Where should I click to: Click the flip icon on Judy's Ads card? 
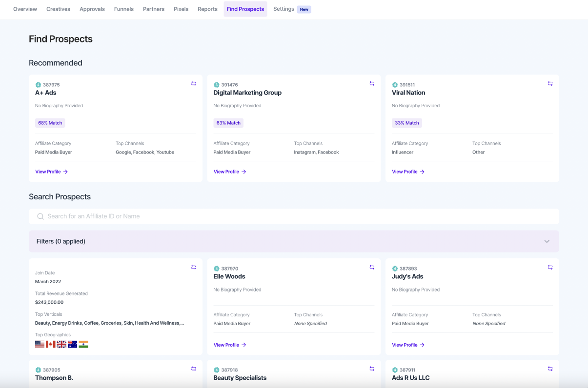[550, 267]
